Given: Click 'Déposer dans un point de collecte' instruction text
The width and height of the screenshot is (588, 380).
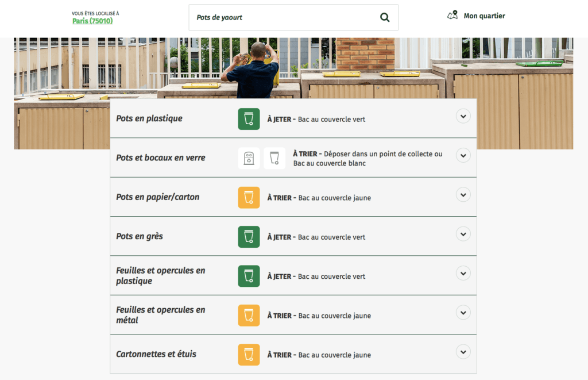Looking at the screenshot, I should [x=378, y=154].
